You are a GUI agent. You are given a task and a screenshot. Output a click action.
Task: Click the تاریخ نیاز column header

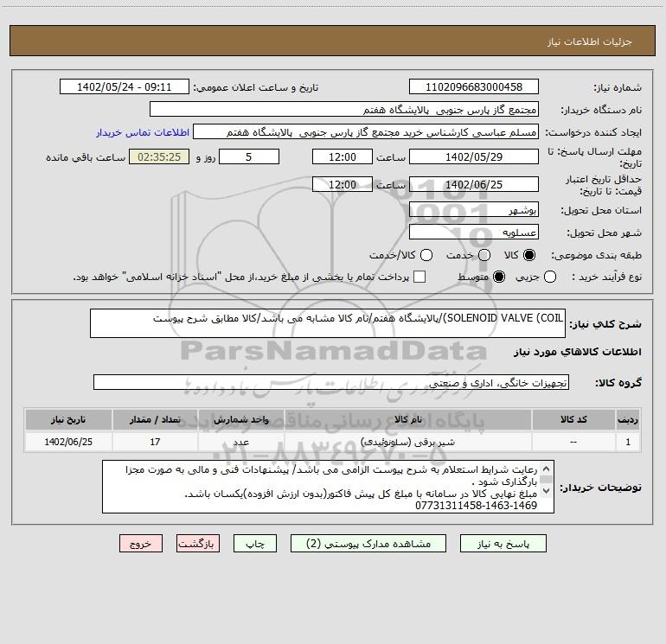(68, 419)
